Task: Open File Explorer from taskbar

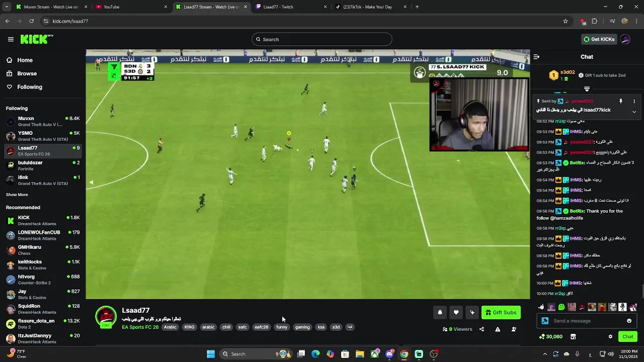Action: (x=360, y=354)
